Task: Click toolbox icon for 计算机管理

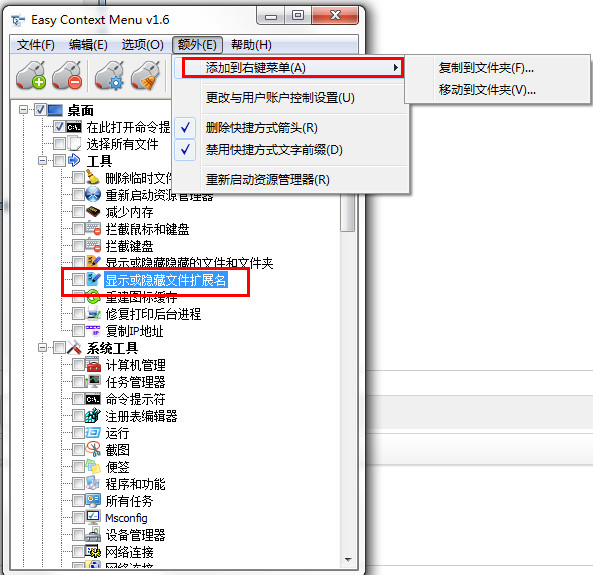Action: point(93,365)
